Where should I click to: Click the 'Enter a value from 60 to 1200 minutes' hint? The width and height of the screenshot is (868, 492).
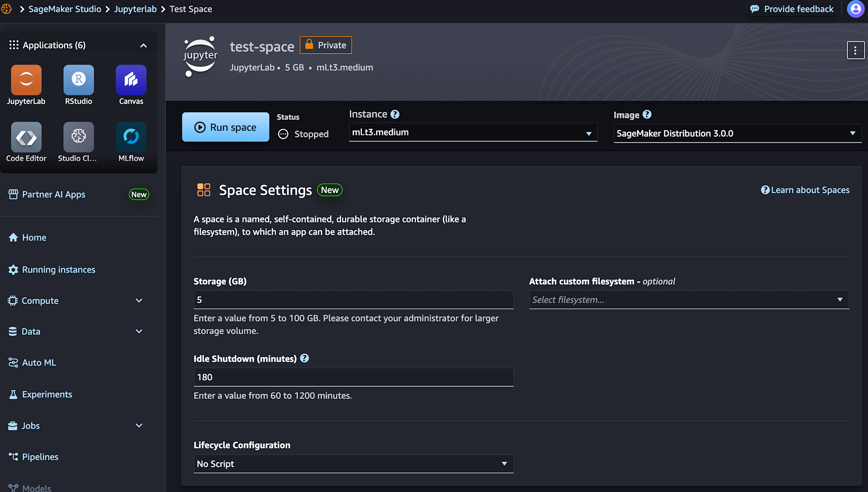click(273, 396)
